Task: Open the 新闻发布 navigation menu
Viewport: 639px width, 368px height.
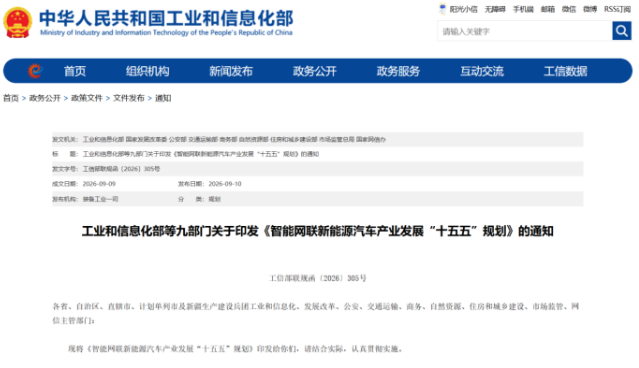Action: 231,71
